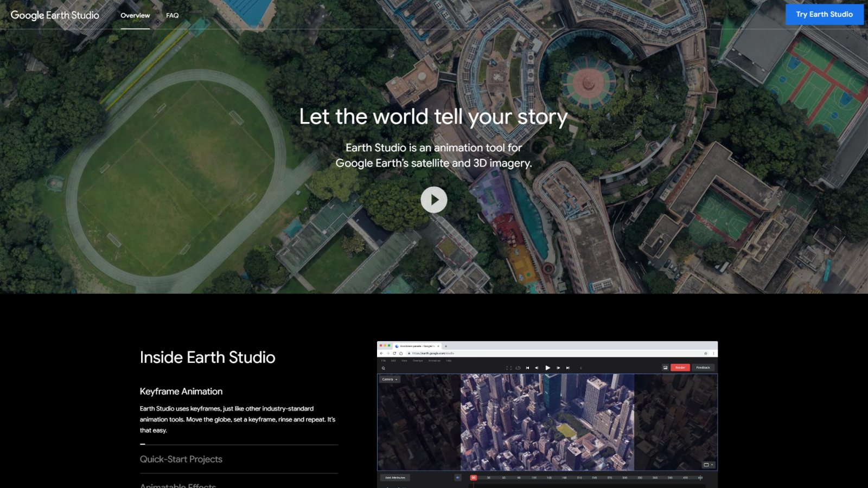Click the snapshot image icon beside Render
This screenshot has height=488, width=868.
coord(665,368)
